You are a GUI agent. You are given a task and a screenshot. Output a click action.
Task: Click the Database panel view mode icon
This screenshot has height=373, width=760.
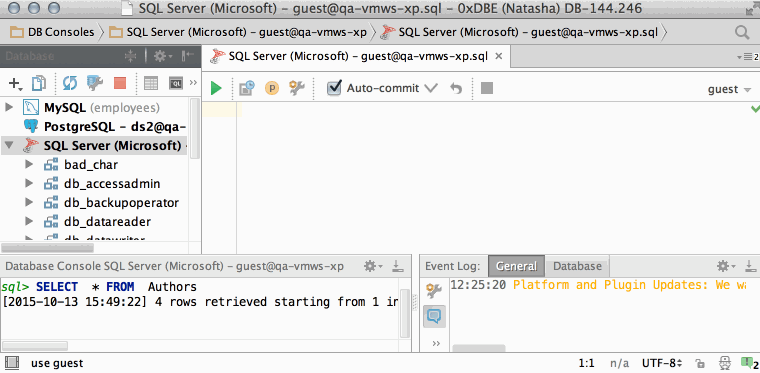(131, 56)
